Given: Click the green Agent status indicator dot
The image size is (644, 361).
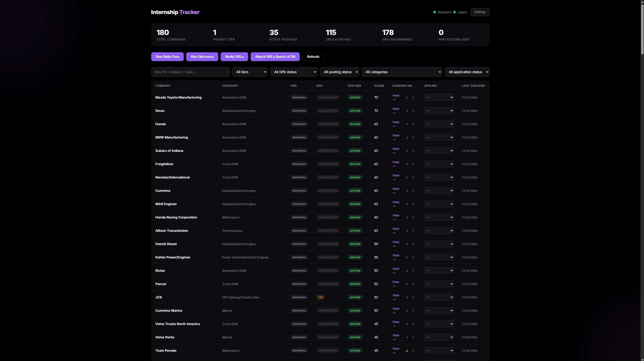Looking at the screenshot, I should point(454,12).
